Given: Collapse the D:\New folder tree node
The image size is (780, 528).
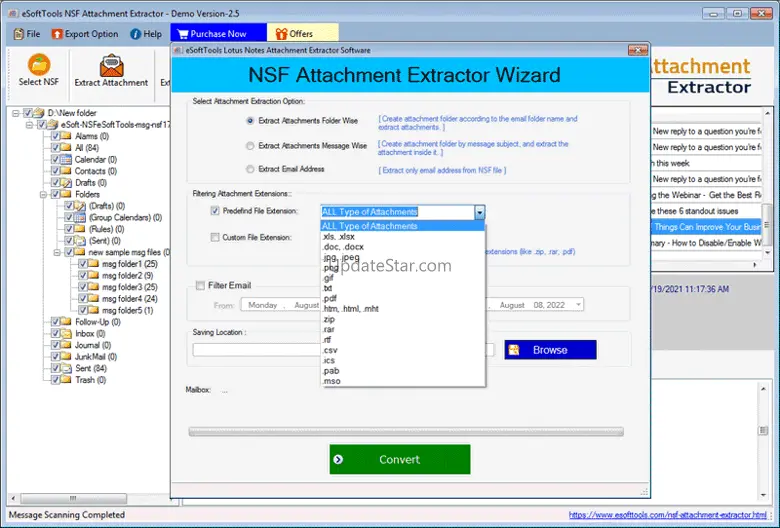Looking at the screenshot, I should pos(16,113).
